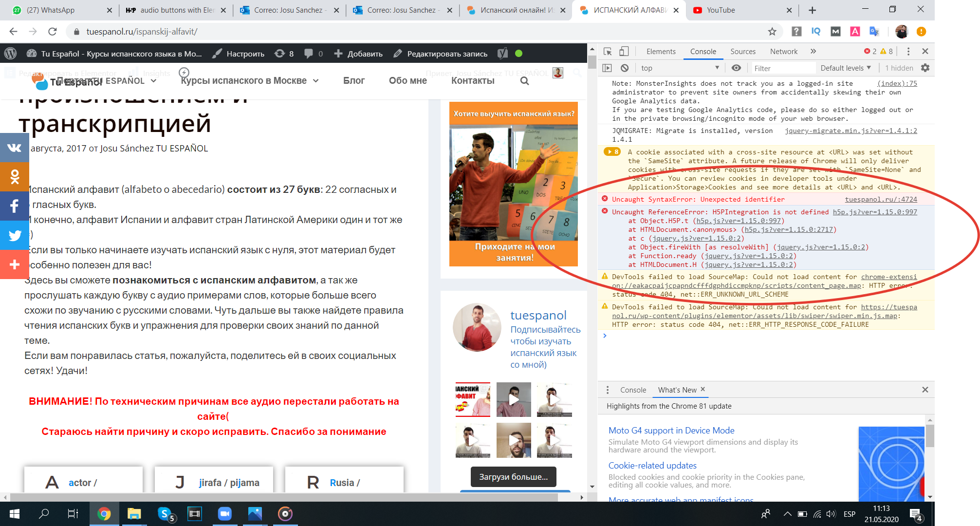Open more sharing options plus icon
The image size is (980, 526).
tap(14, 264)
